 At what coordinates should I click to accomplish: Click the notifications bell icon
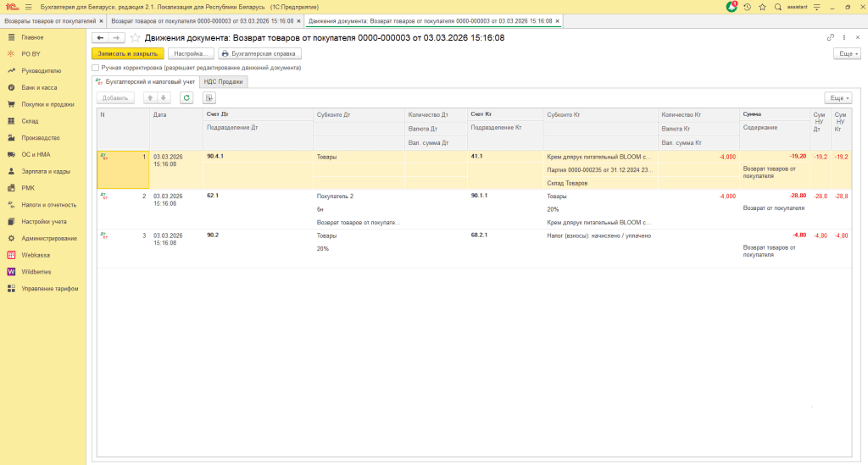pos(732,7)
